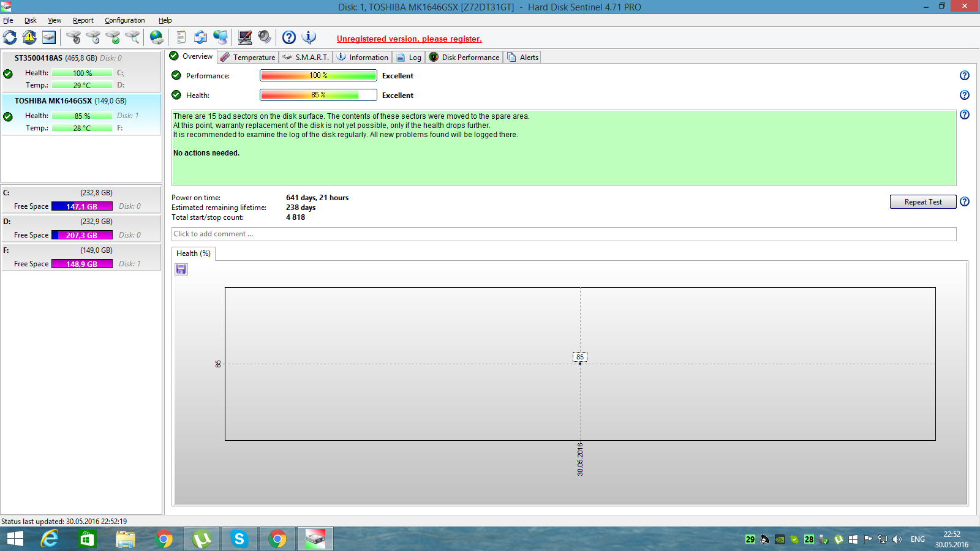Click the status last updated text in status bar

point(64,522)
